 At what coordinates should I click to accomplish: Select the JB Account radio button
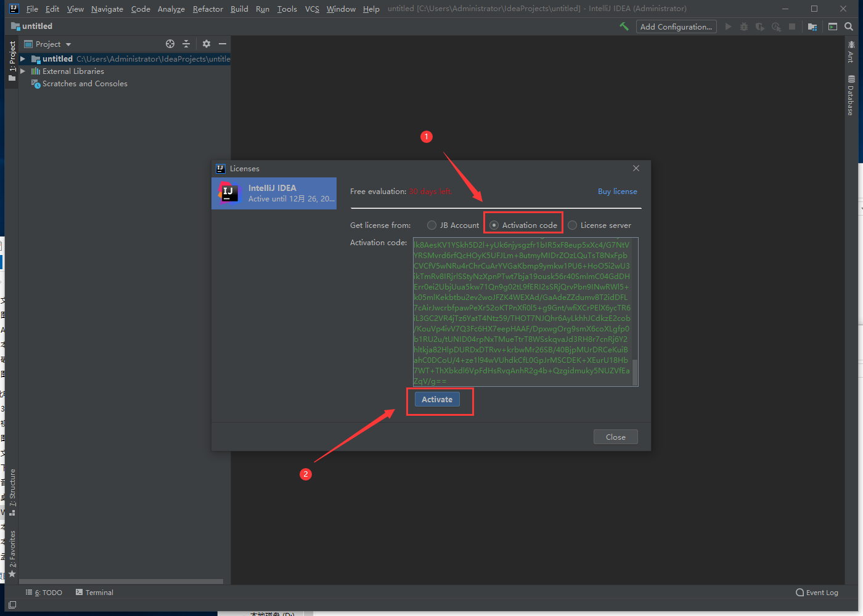coord(432,225)
